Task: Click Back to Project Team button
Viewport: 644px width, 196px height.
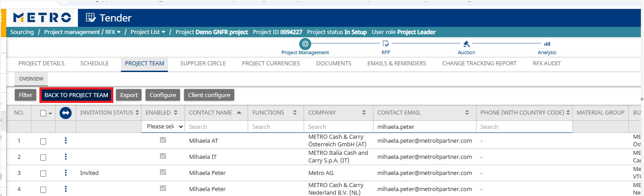Action: pyautogui.click(x=76, y=95)
